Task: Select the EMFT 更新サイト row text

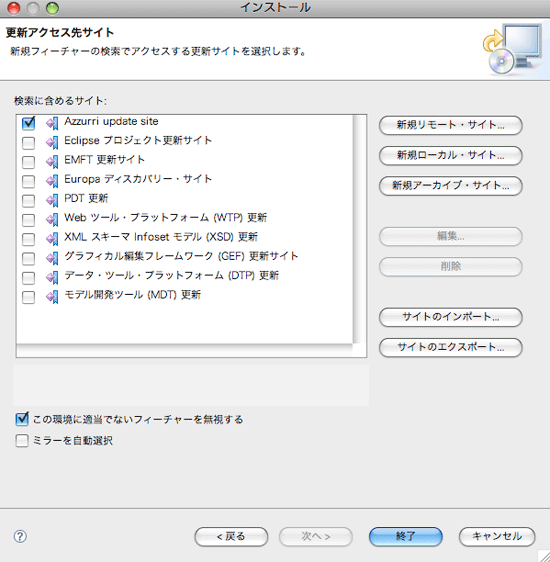Action: pos(104,159)
